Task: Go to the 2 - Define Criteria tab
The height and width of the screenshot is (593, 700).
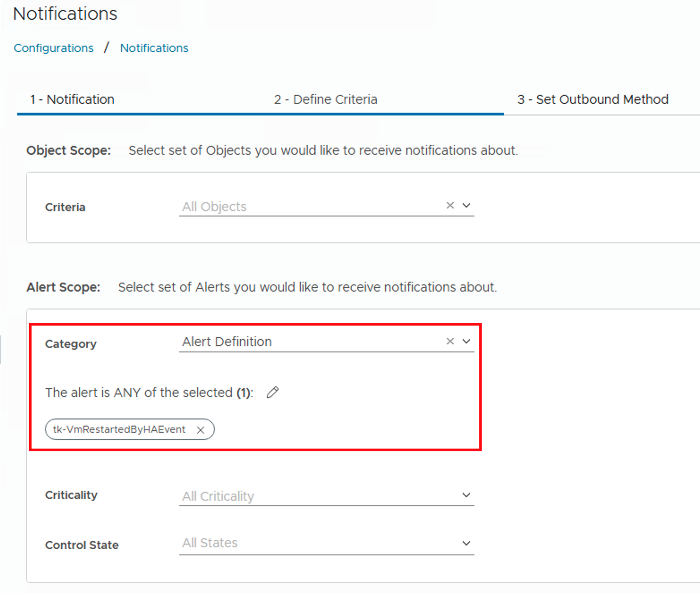Action: tap(325, 99)
